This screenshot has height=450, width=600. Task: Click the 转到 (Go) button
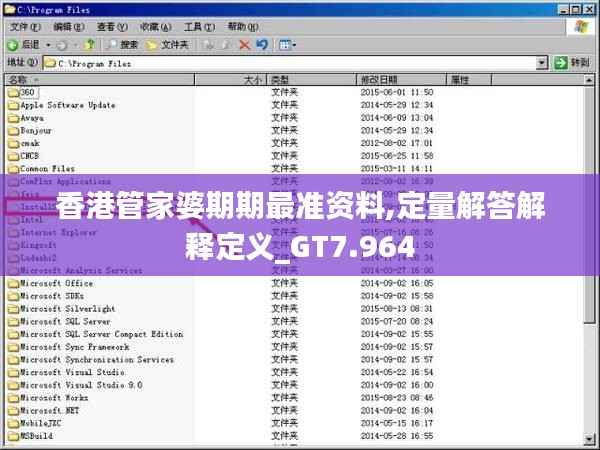pyautogui.click(x=572, y=62)
